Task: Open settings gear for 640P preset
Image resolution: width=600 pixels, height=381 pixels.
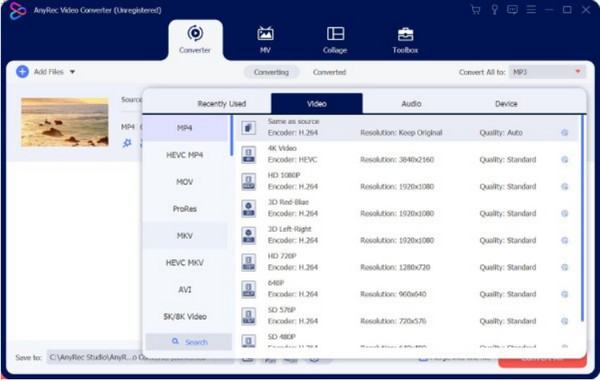Action: (x=564, y=294)
